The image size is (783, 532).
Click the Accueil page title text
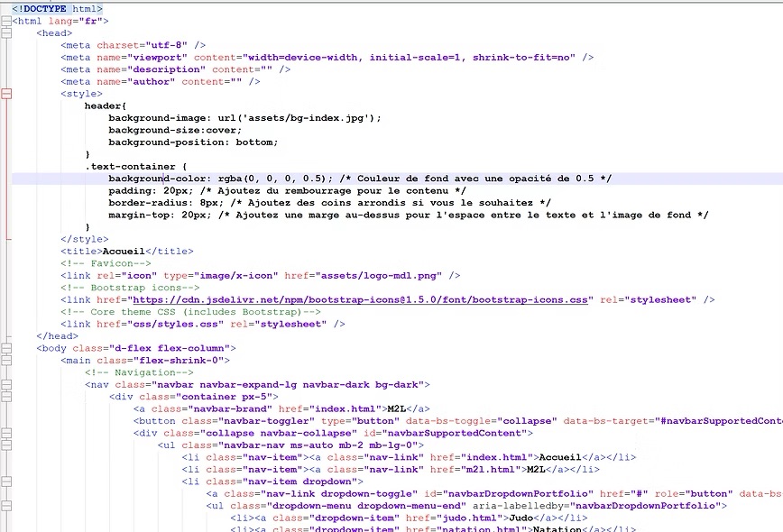[123, 251]
